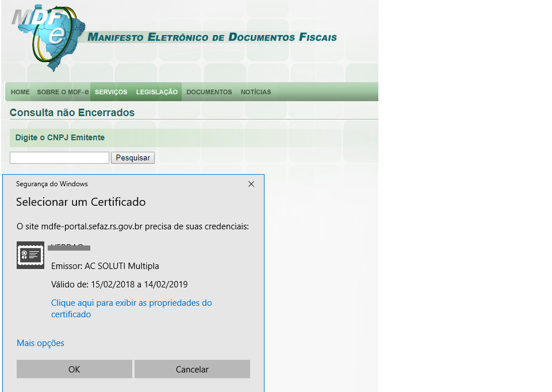Confirm the certificate with OK
Viewport: 552px width, 392px height.
click(x=74, y=369)
